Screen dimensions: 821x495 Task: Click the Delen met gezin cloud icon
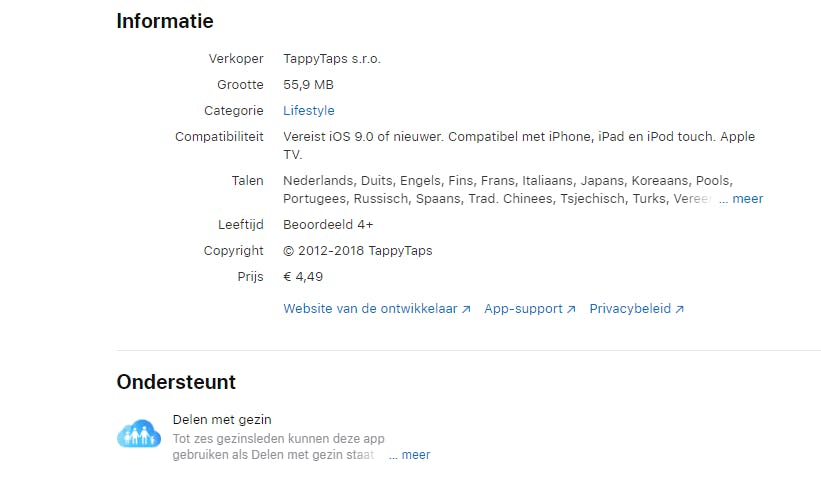[x=139, y=435]
